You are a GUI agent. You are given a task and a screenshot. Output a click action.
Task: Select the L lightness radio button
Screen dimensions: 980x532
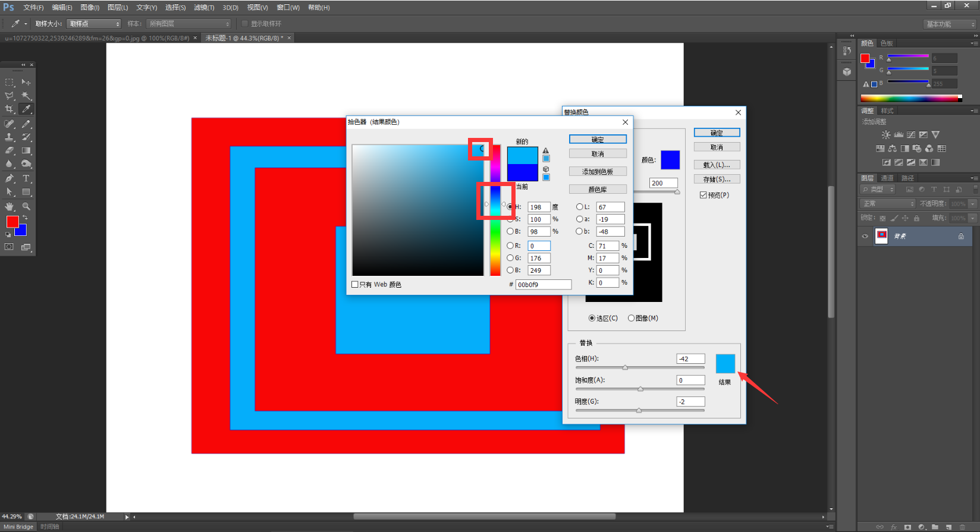pos(580,207)
